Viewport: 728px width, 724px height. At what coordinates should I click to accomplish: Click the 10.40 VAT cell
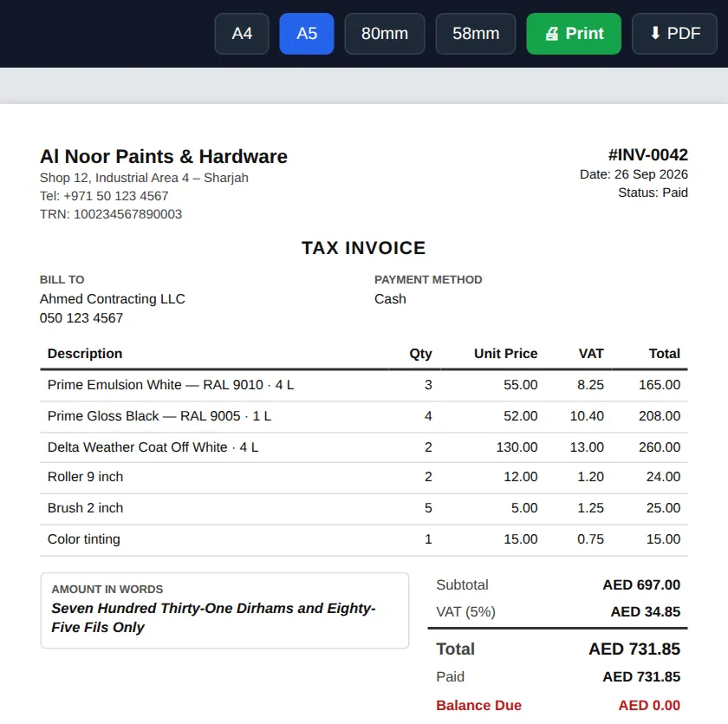click(587, 416)
